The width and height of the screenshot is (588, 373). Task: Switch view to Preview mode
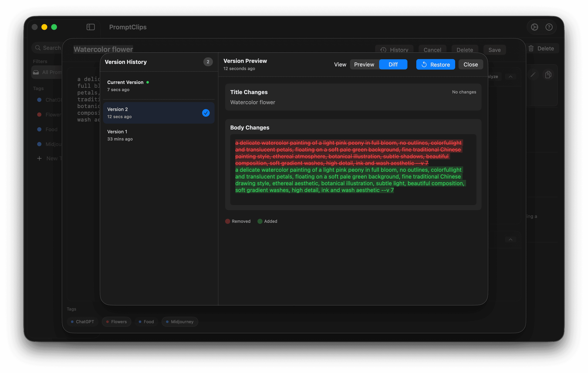(x=364, y=64)
